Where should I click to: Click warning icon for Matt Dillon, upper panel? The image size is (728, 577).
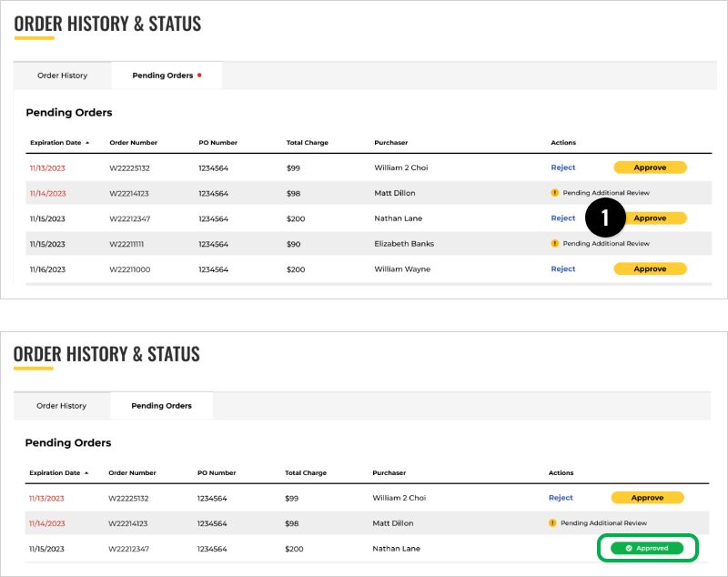(554, 193)
